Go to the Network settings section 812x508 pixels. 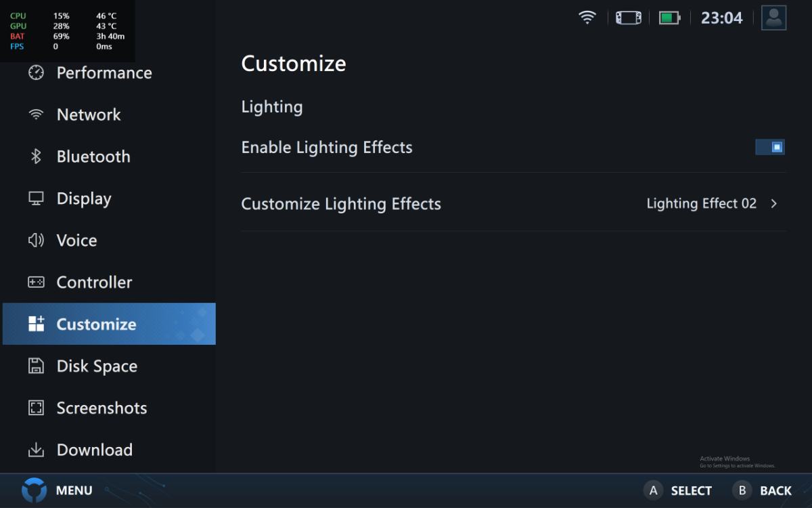(x=89, y=114)
